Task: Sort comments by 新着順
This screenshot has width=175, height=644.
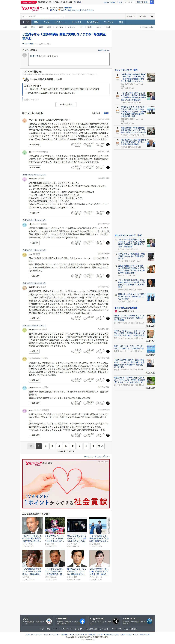Action: pyautogui.click(x=106, y=113)
